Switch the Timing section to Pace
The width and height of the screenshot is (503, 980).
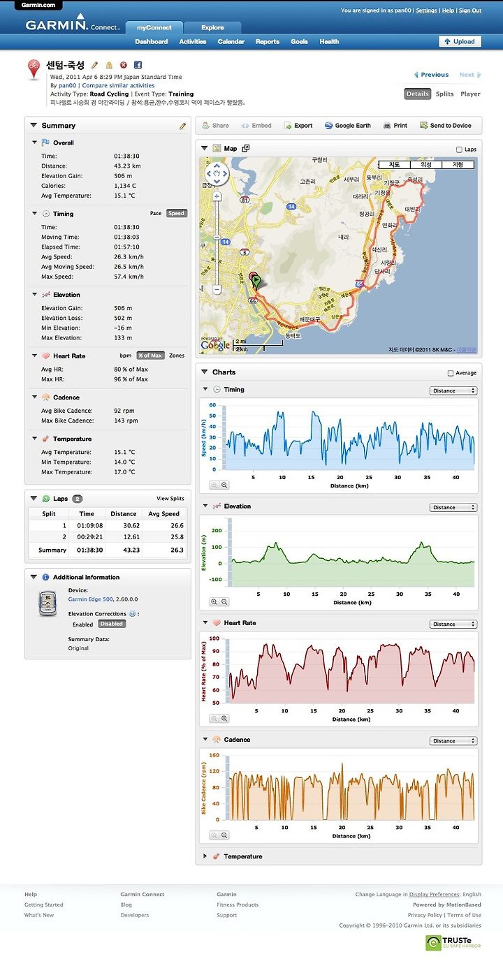click(156, 214)
